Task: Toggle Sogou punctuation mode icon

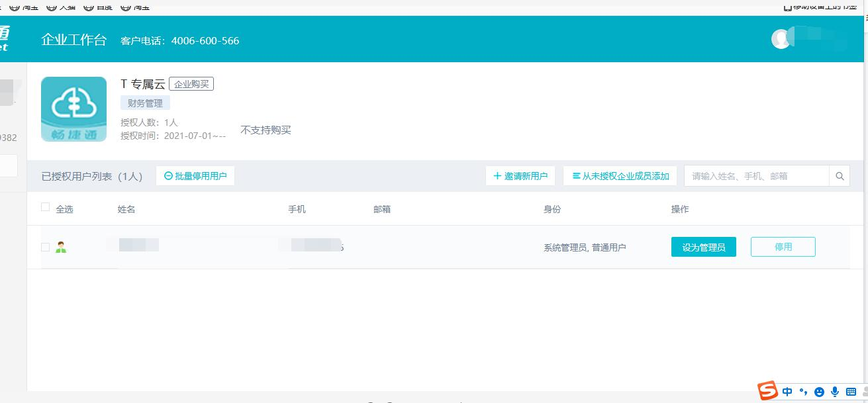Action: [804, 392]
